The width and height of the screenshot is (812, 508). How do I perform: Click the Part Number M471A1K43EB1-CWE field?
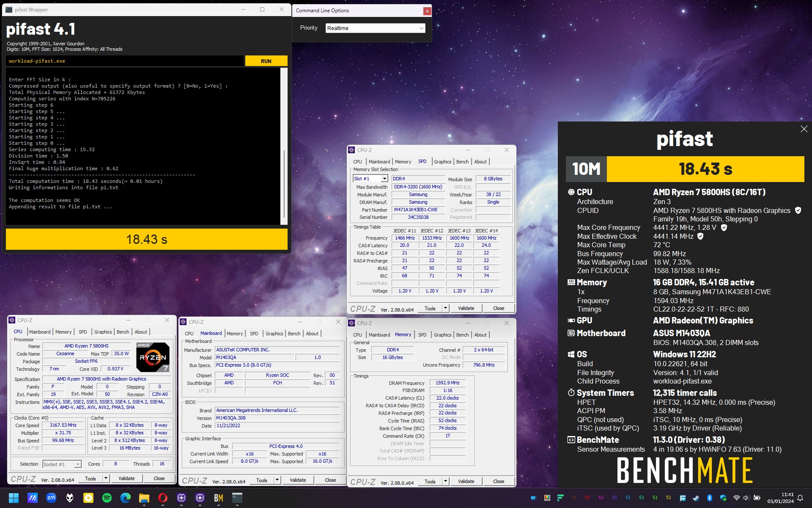tap(418, 210)
